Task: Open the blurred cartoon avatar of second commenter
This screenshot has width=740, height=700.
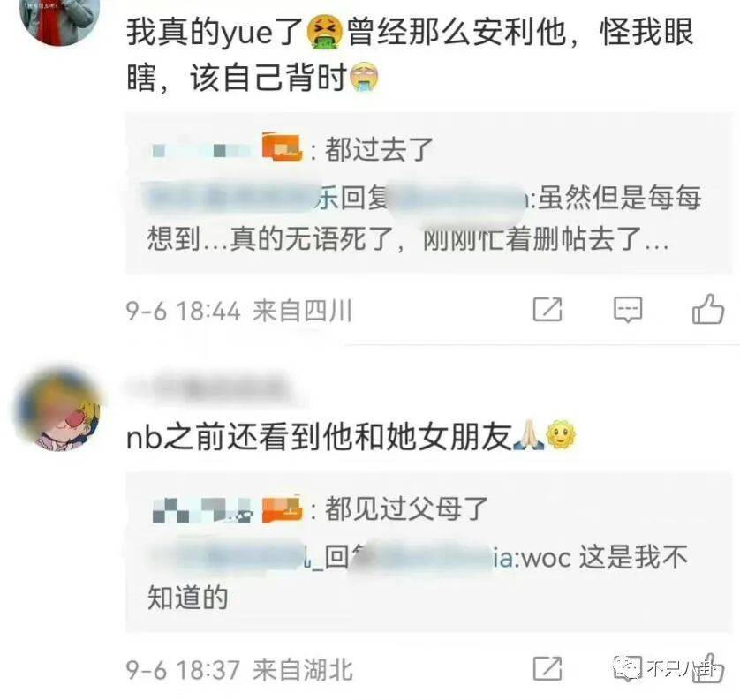Action: point(58,410)
